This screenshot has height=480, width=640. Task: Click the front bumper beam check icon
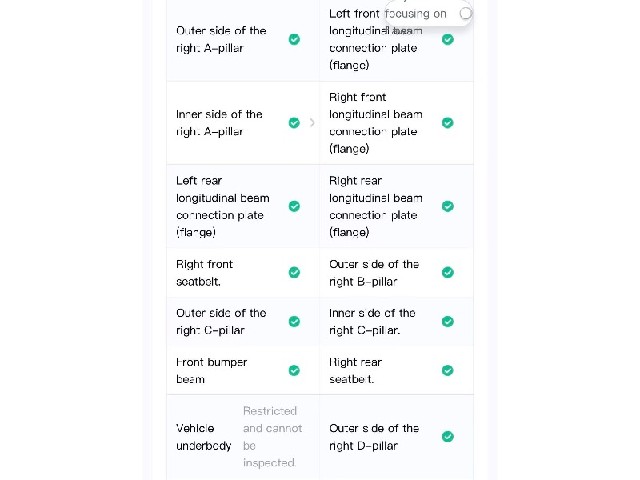click(294, 370)
